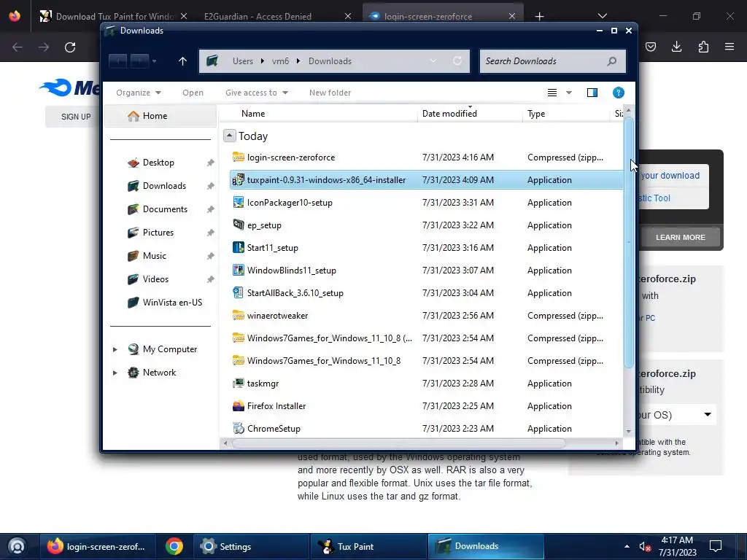Select the StartAllBack_3.6.10_setup file icon
Image resolution: width=747 pixels, height=560 pixels.
click(239, 292)
